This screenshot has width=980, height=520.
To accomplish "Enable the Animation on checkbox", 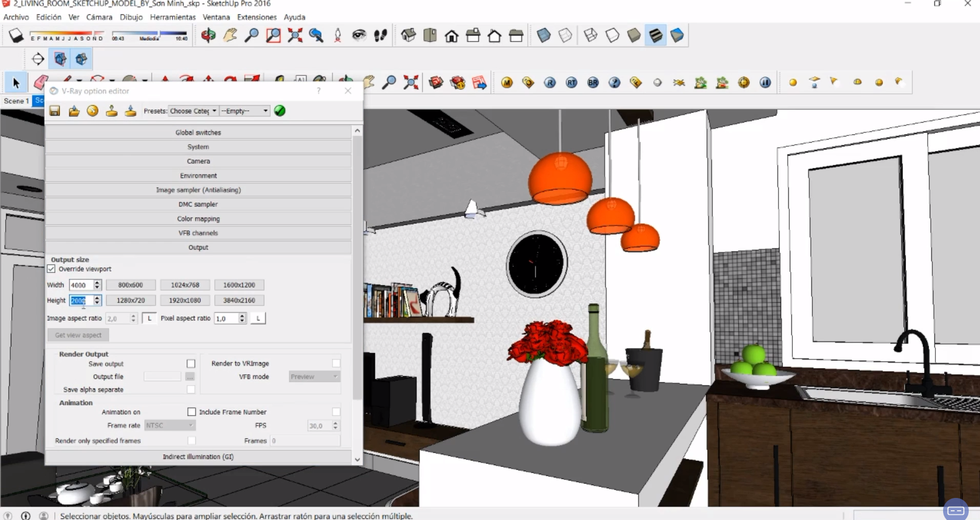I will (x=191, y=412).
